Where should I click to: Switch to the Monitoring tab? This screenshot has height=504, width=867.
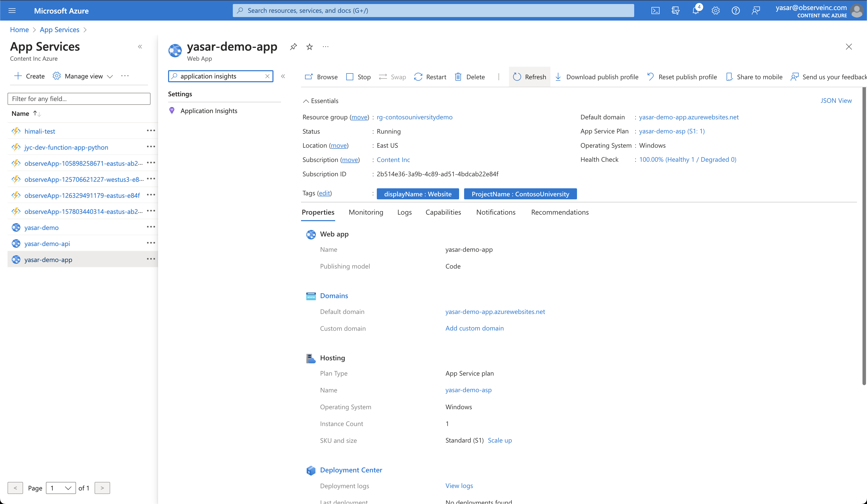click(366, 212)
